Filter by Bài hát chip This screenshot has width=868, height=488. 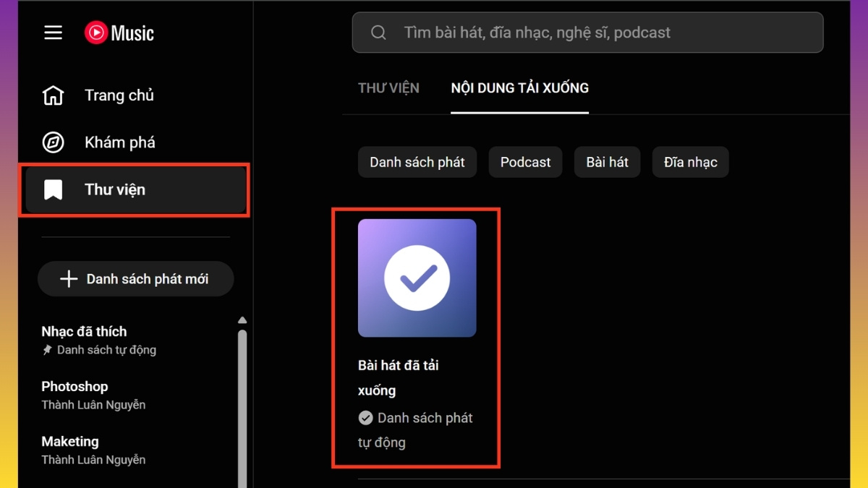[x=608, y=162]
